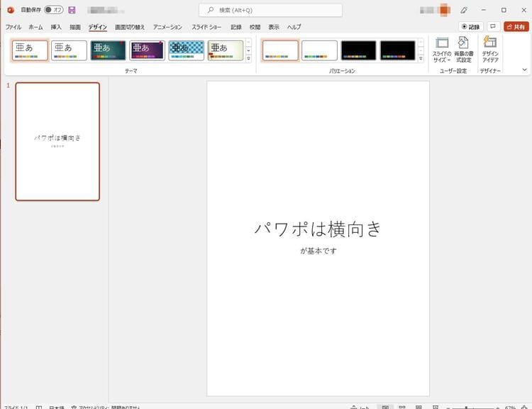Apply the last black variation thumbnail

397,50
